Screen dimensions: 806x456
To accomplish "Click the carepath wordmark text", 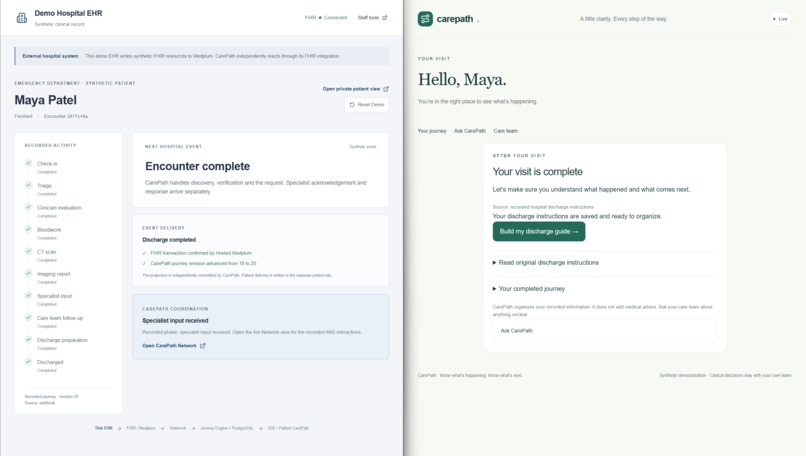I will [x=455, y=19].
